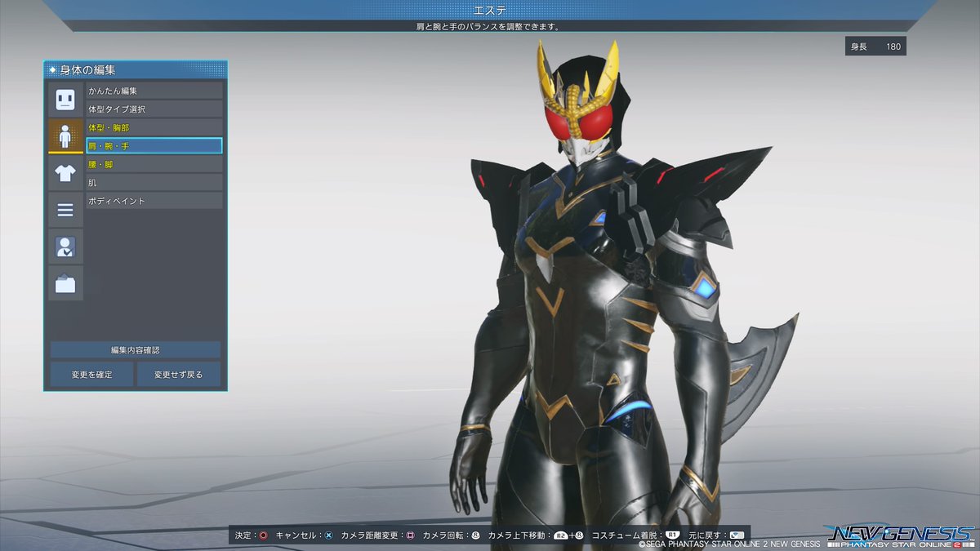Open the costume T-shirt category icon
The height and width of the screenshot is (551, 980).
tap(65, 173)
